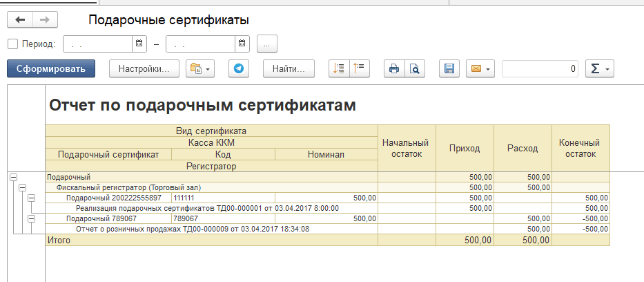Select the Отчет о розничных продажах ТД00-000009 row
Screen dimensions: 644x282
pos(211,229)
